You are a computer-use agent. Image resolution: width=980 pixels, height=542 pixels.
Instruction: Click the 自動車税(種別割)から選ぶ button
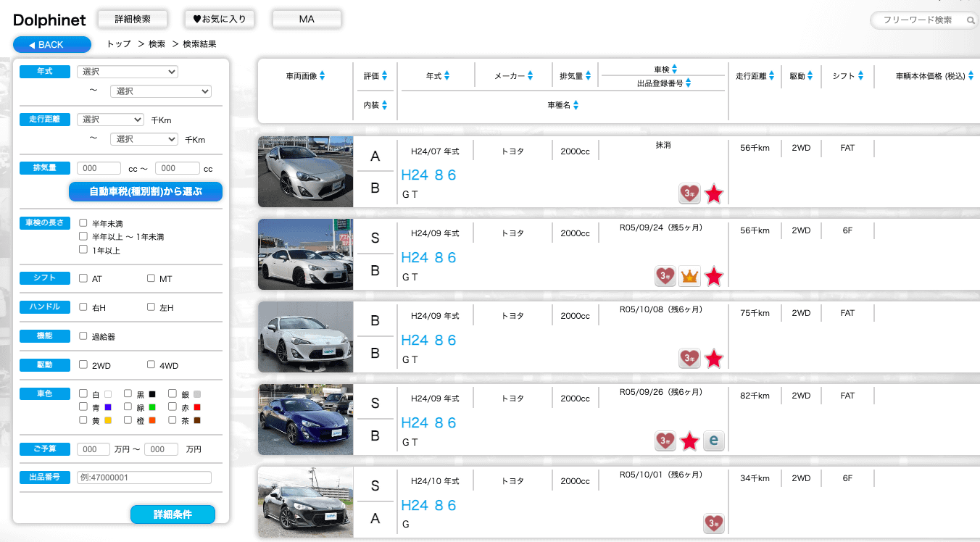coord(145,192)
